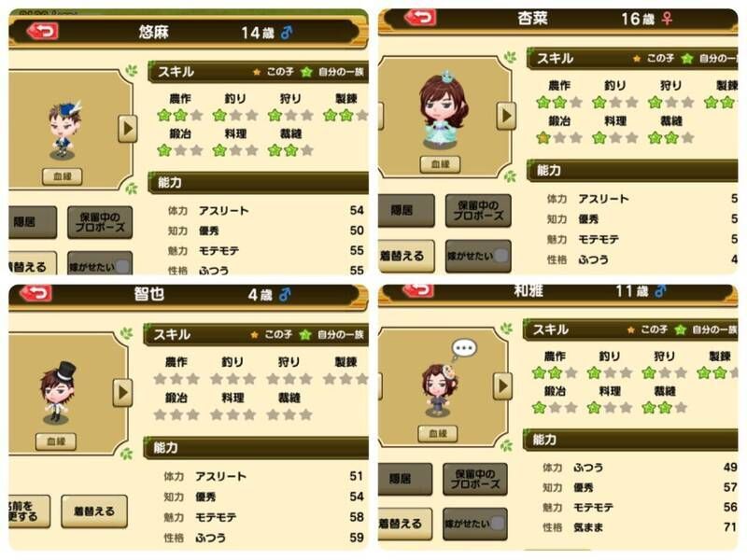Click the 隠居 button in 和雅's panel
This screenshot has height=560, width=747.
click(x=405, y=479)
